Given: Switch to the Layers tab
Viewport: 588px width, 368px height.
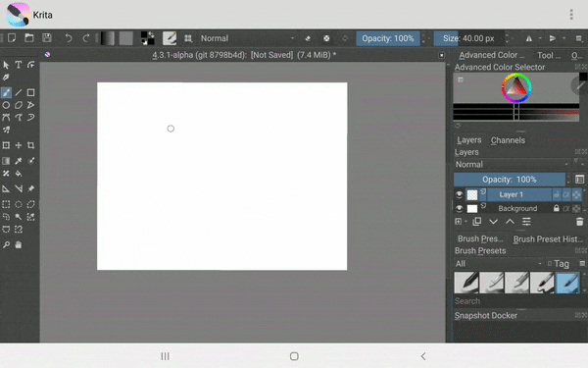Looking at the screenshot, I should click(469, 140).
